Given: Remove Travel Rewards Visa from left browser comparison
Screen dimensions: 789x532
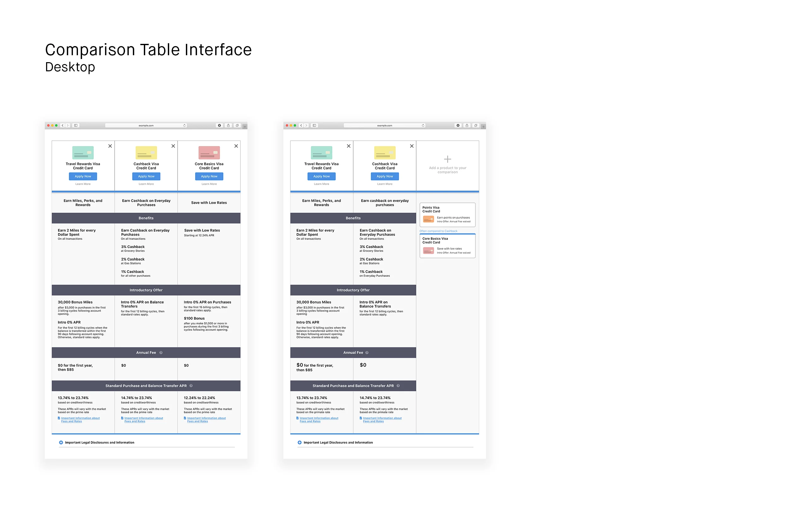Looking at the screenshot, I should tap(110, 146).
